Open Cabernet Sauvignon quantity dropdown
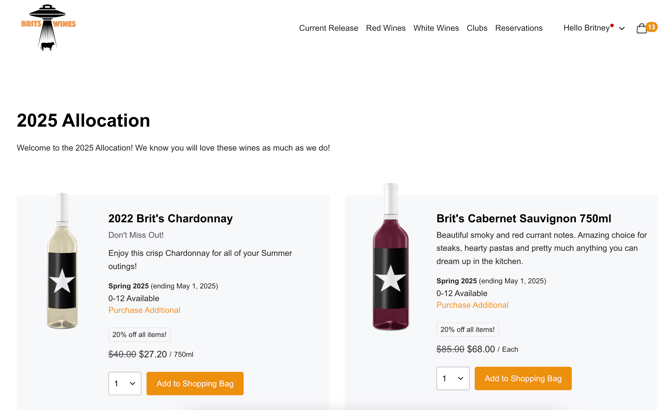 453,378
